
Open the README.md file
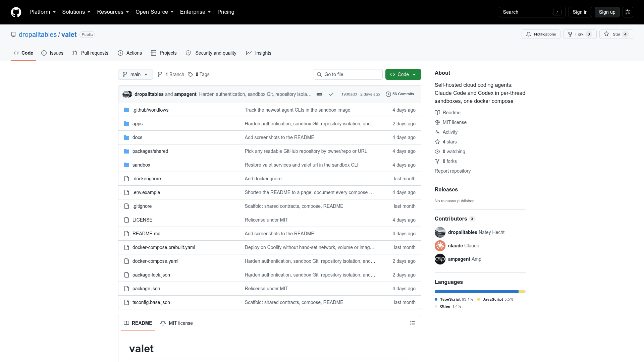click(146, 234)
